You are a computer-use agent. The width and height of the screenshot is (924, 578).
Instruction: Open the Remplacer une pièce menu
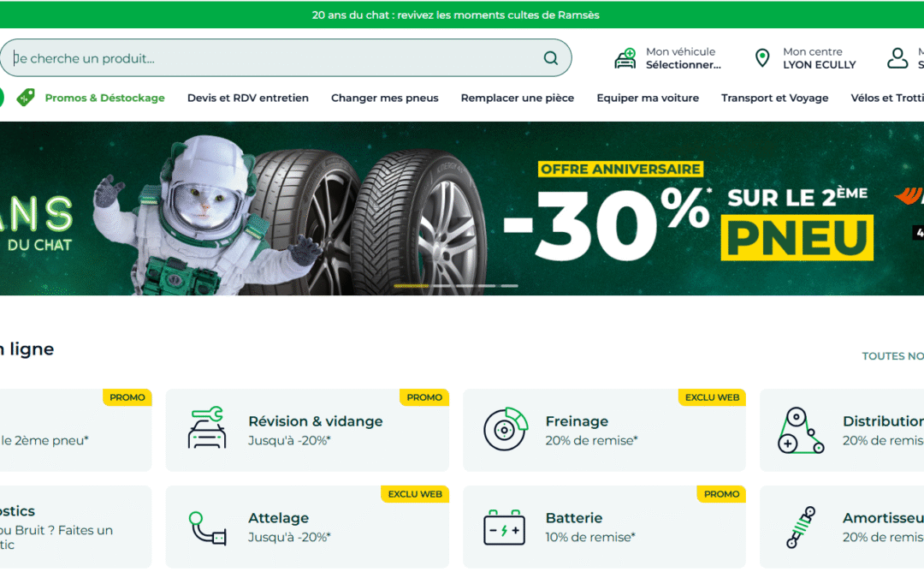[x=518, y=98]
